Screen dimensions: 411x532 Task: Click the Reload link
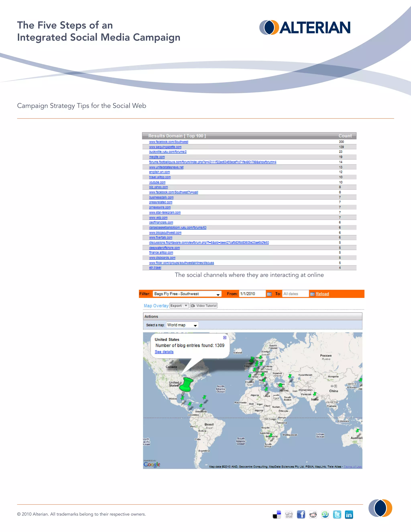click(x=322, y=294)
